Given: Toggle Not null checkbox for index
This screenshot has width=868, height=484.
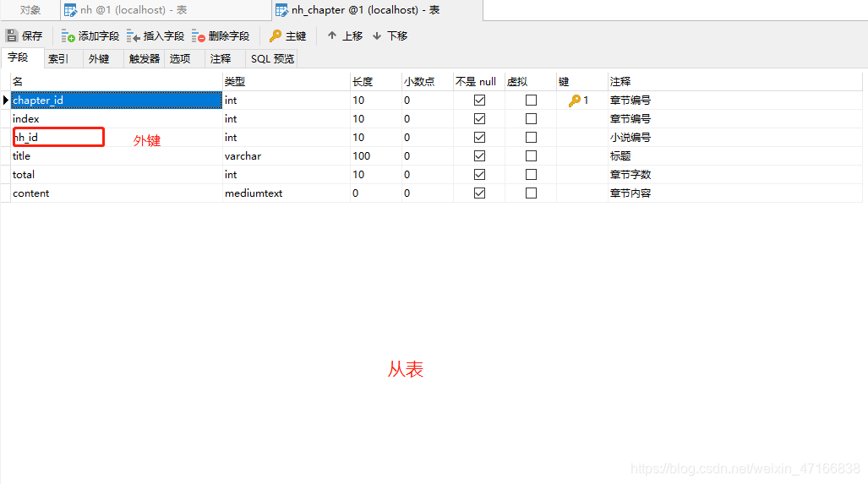Looking at the screenshot, I should pos(479,119).
